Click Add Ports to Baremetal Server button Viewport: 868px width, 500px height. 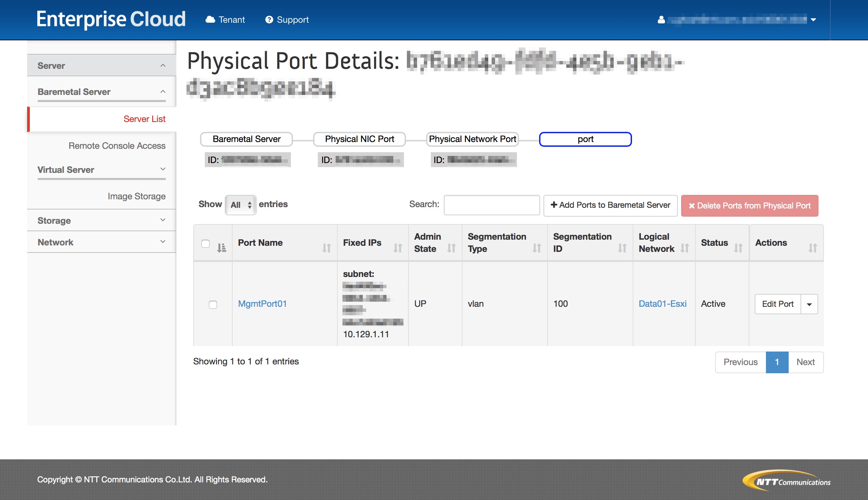610,205
